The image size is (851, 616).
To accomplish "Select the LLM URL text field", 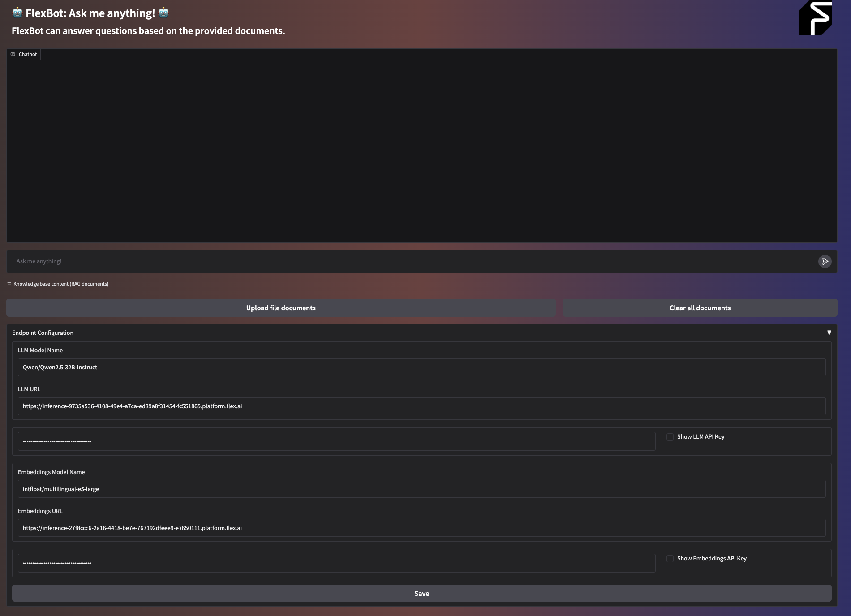I will [x=421, y=406].
